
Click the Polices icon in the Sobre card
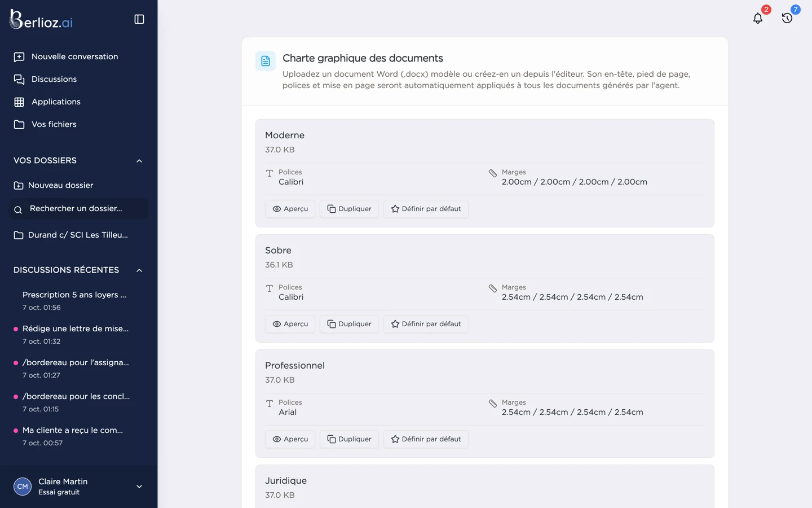pyautogui.click(x=270, y=288)
